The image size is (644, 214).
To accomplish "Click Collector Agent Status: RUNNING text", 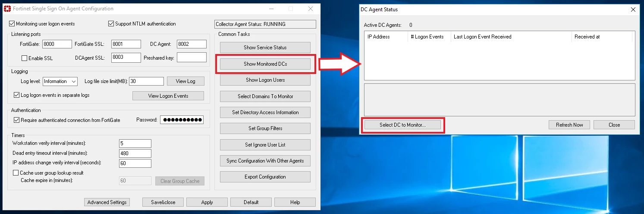I will coord(251,24).
